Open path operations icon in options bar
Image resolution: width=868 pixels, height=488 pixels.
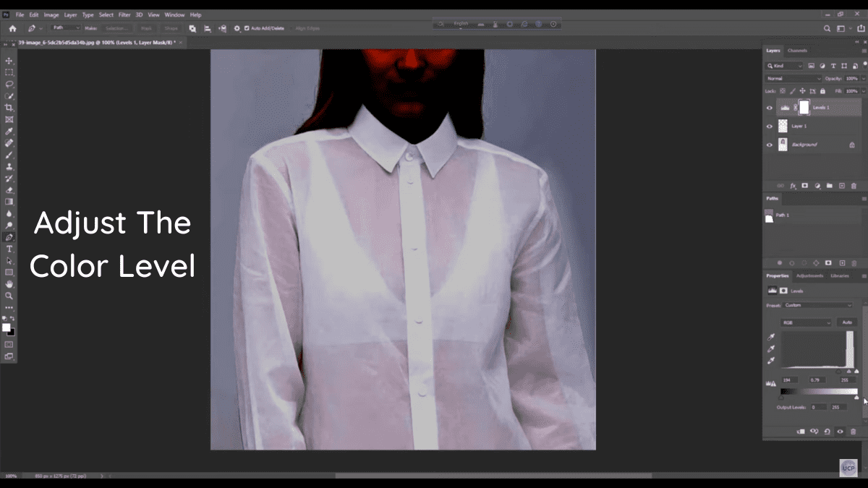(192, 28)
